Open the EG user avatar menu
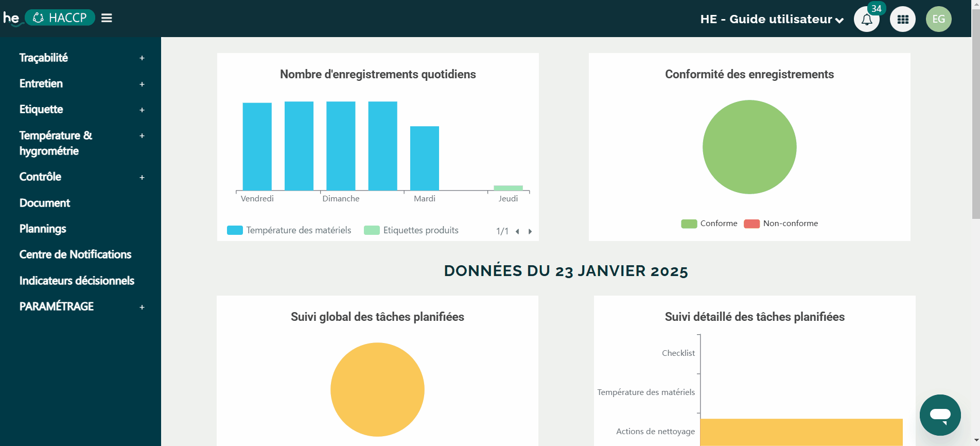The width and height of the screenshot is (980, 446). 939,20
